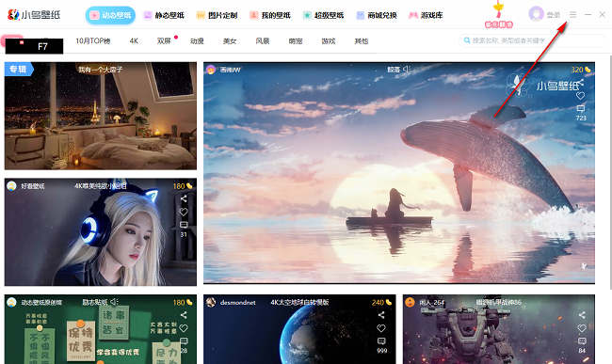Click the vertical scrollbar on the right
This screenshot has width=612, height=364.
click(610, 172)
